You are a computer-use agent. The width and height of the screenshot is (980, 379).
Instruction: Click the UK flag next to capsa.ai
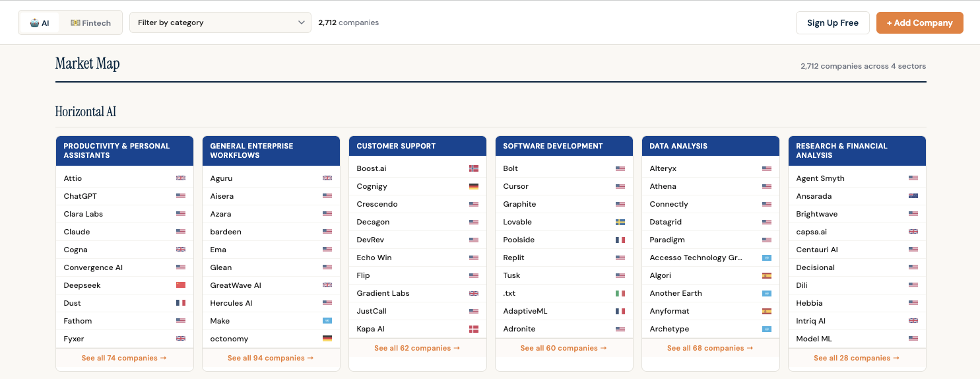point(913,232)
